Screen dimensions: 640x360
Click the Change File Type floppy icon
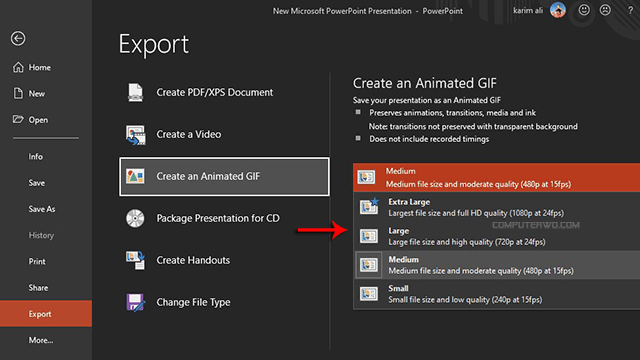pyautogui.click(x=136, y=302)
